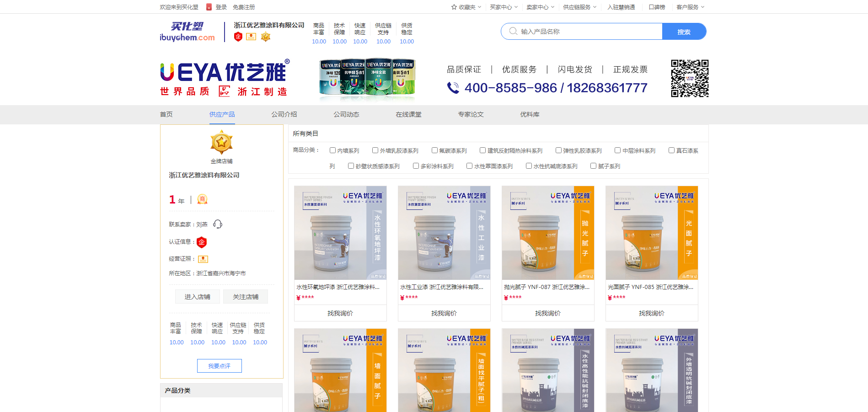This screenshot has height=412, width=868.
Task: Open the 水性环氧地坪漆 product thumbnail
Action: (340, 233)
